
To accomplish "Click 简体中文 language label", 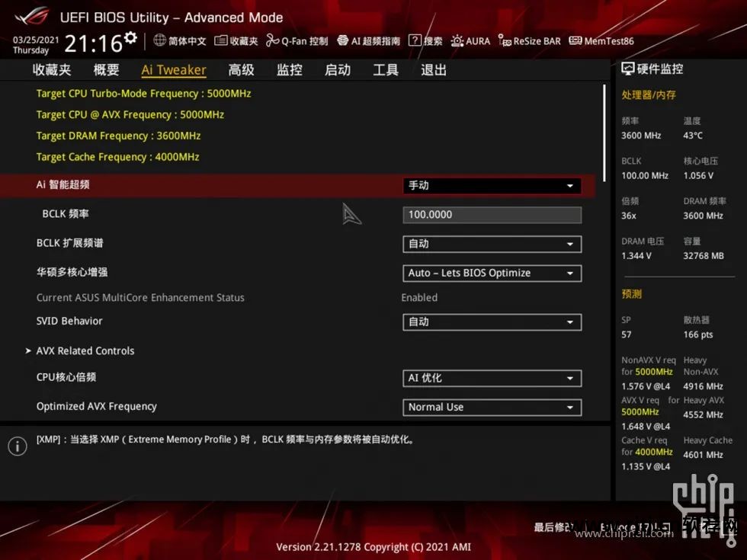I will coord(188,41).
